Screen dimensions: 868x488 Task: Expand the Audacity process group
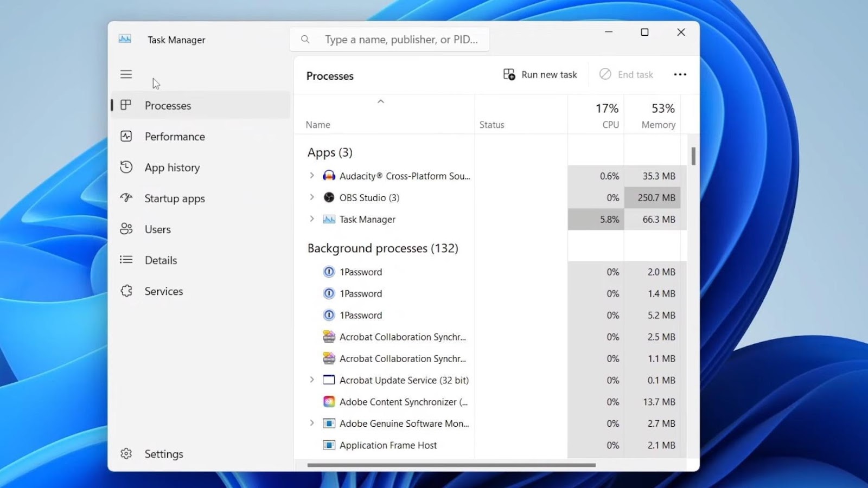pyautogui.click(x=311, y=175)
